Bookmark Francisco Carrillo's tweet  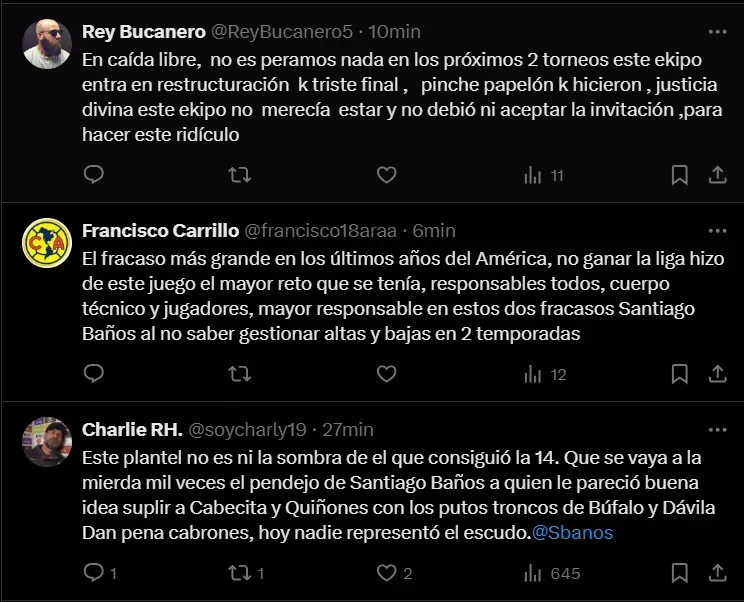[x=680, y=374]
